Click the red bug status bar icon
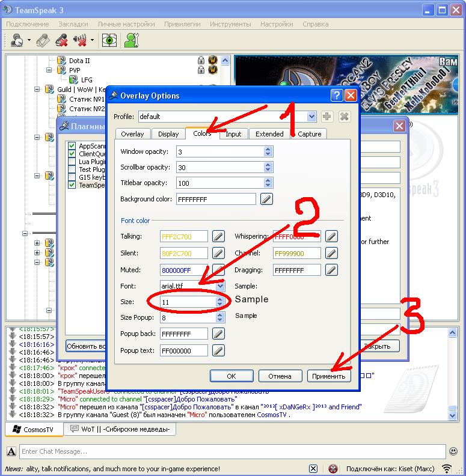466x476 pixels. pyautogui.click(x=333, y=468)
